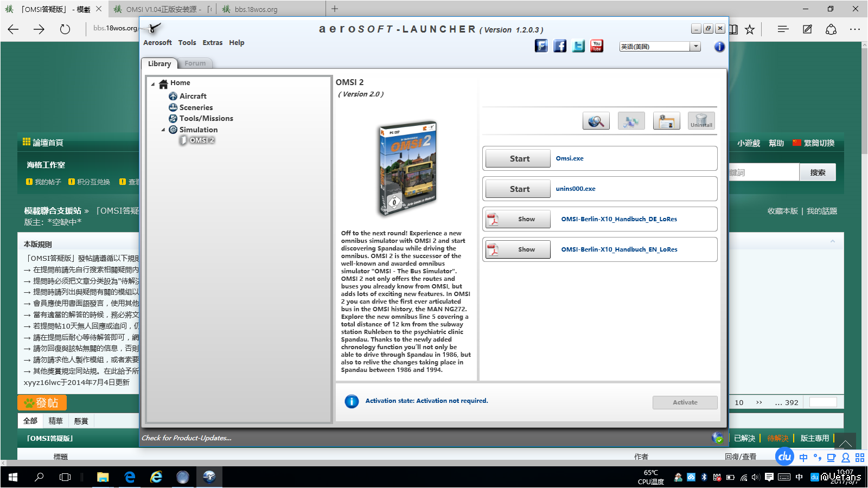Click the 已解決 filter link on the forum

click(x=744, y=438)
